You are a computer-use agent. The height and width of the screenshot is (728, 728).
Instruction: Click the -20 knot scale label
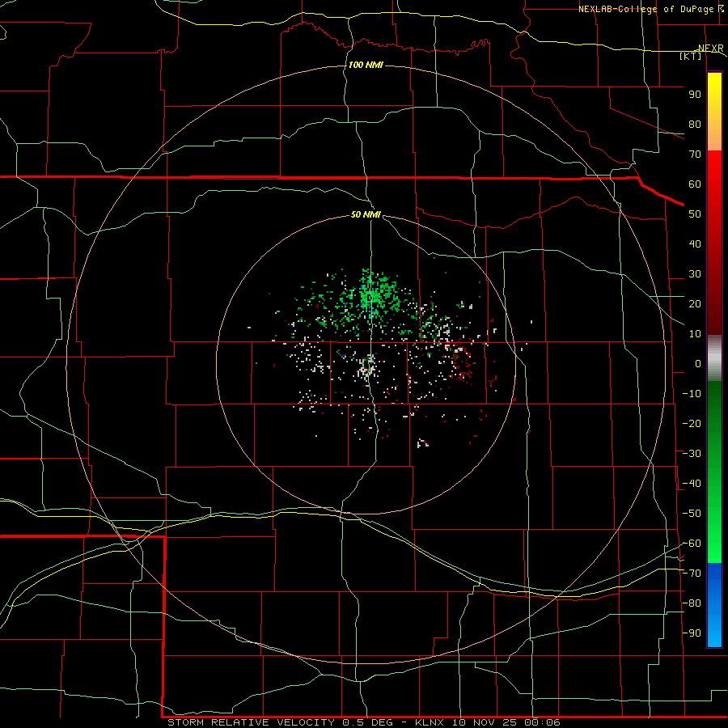tap(692, 424)
